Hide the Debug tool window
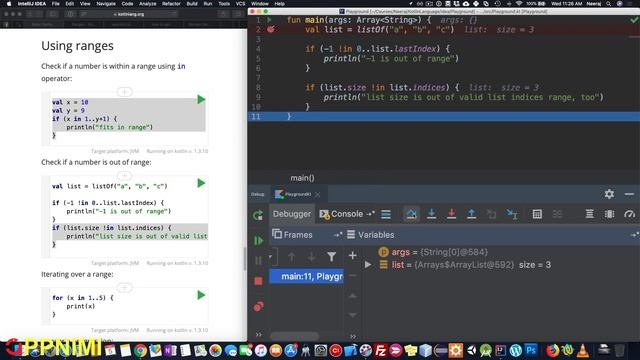 click(x=629, y=194)
